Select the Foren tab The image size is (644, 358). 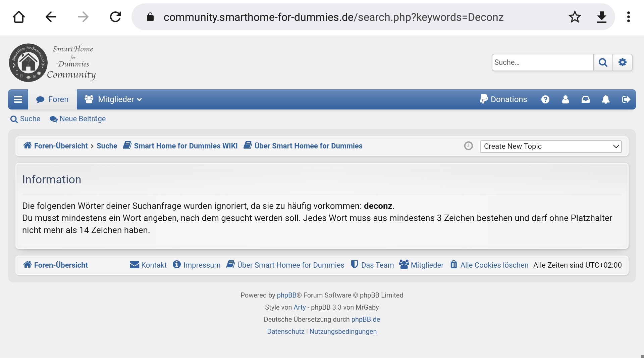coord(52,99)
